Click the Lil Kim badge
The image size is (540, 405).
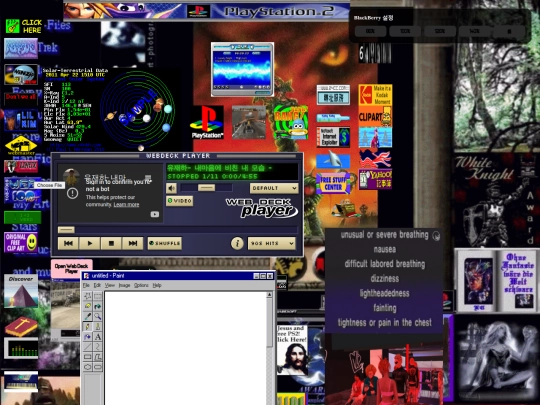click(21, 120)
